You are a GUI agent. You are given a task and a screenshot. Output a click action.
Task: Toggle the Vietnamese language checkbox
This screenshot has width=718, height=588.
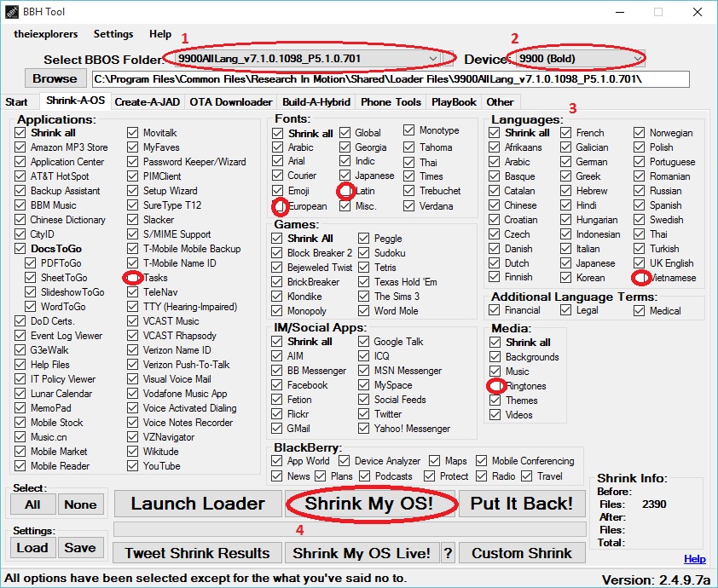point(640,278)
